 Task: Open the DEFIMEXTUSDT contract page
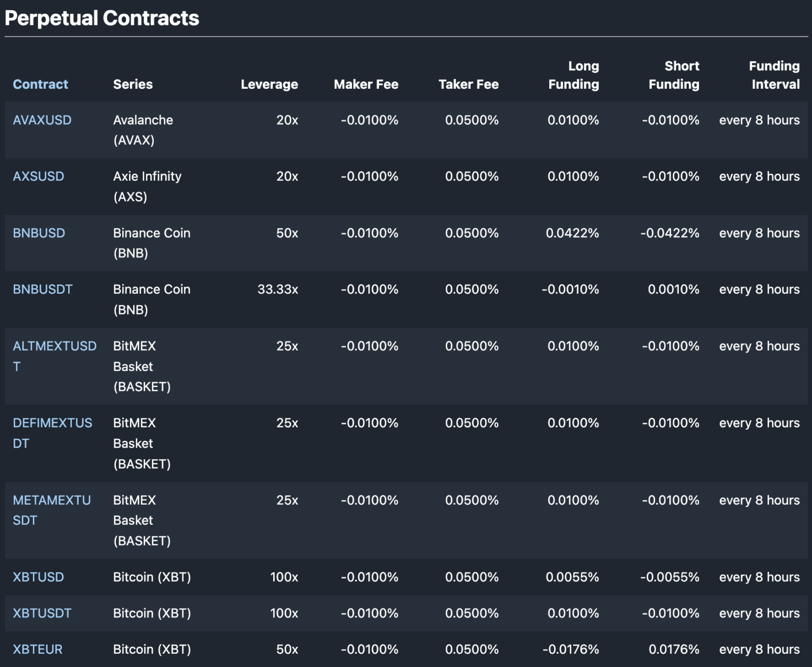click(x=53, y=423)
